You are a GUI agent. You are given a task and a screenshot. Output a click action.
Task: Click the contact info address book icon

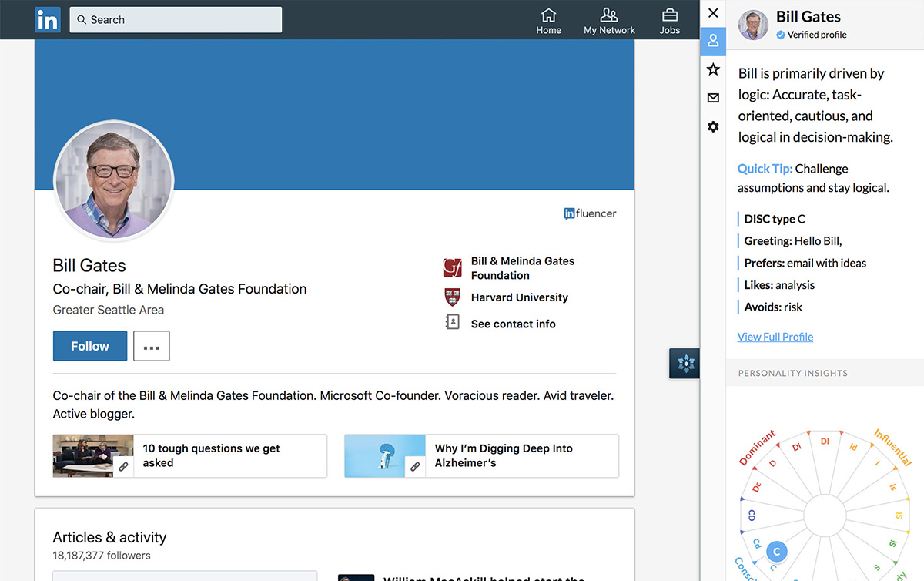453,323
